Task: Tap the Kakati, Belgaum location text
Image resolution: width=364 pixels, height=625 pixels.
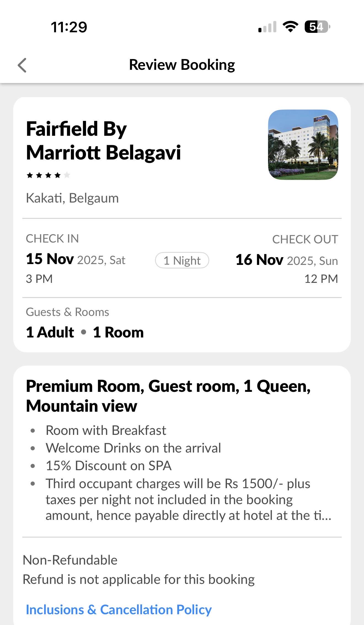Action: 72,198
